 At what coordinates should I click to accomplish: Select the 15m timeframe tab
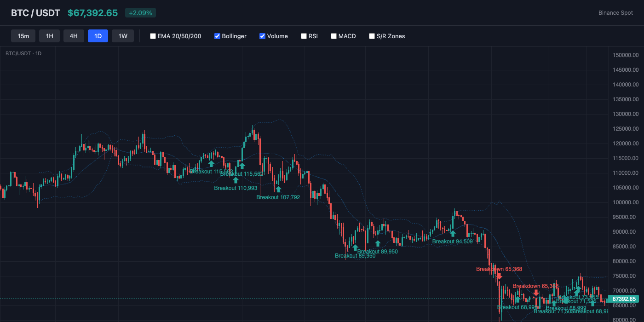coord(23,35)
